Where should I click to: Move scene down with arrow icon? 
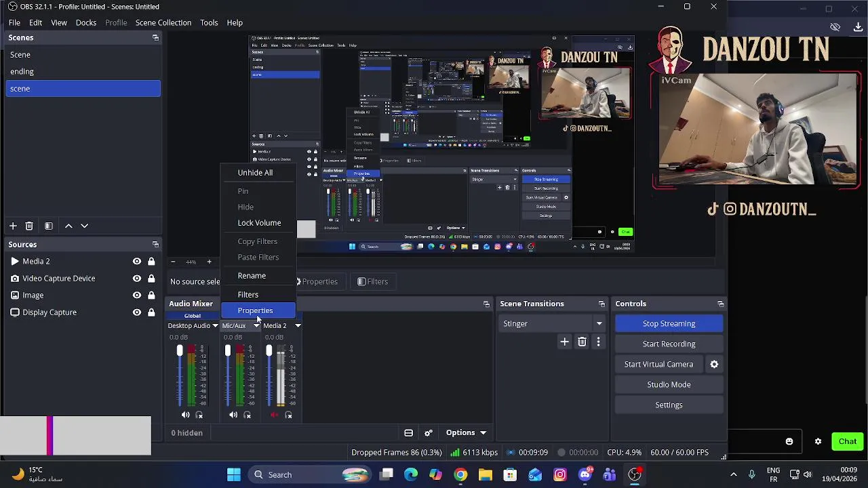(84, 226)
